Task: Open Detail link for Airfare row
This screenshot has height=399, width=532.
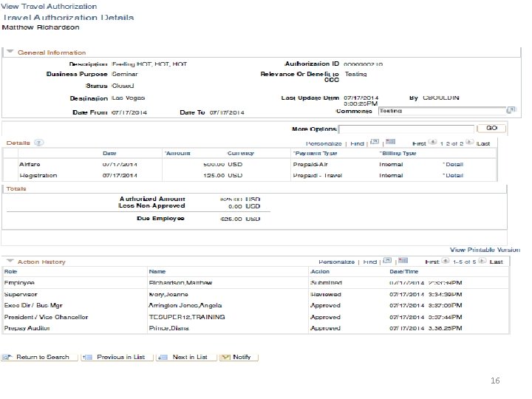Action: pyautogui.click(x=454, y=164)
